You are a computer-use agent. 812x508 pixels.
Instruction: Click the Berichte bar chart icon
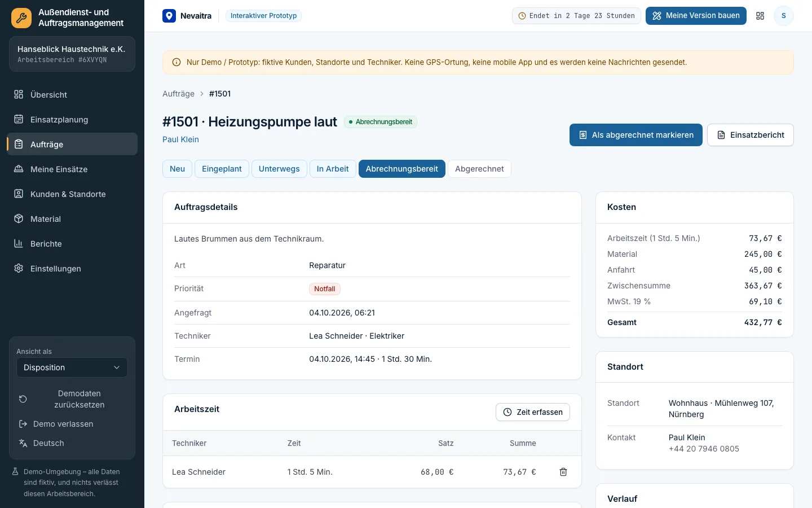[19, 243]
